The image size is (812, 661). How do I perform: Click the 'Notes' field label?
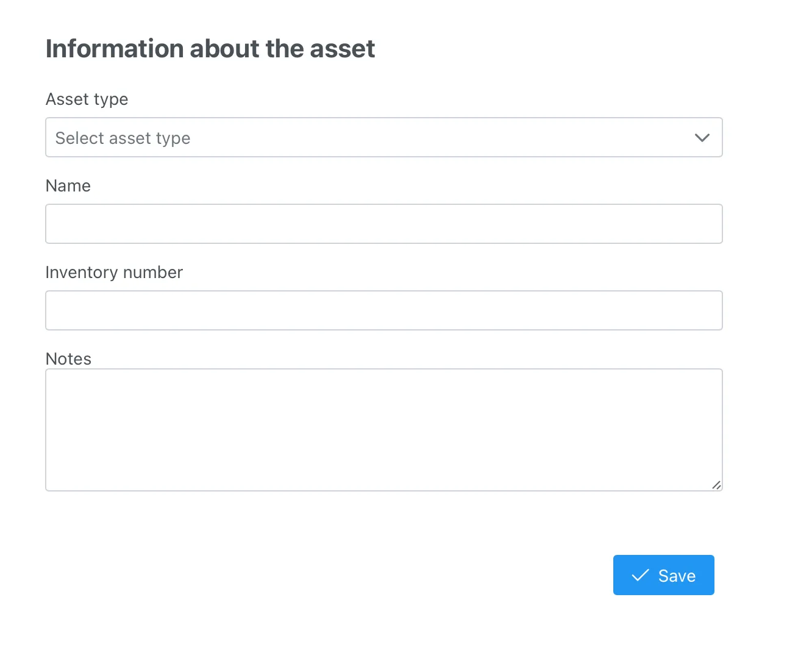pos(68,359)
